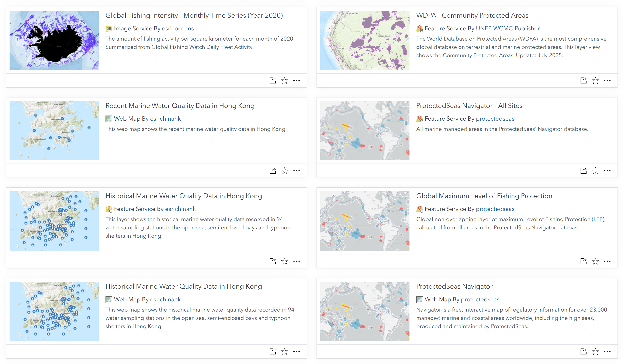Screen dimensions: 626x364
Task: Click the Iceland fishing intensity thumbnail
Action: click(54, 40)
